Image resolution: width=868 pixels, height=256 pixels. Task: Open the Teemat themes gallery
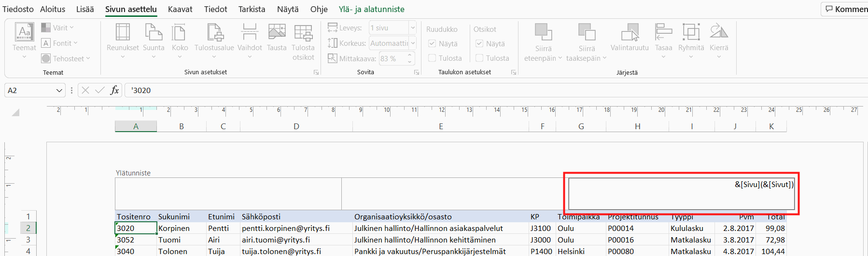point(24,41)
